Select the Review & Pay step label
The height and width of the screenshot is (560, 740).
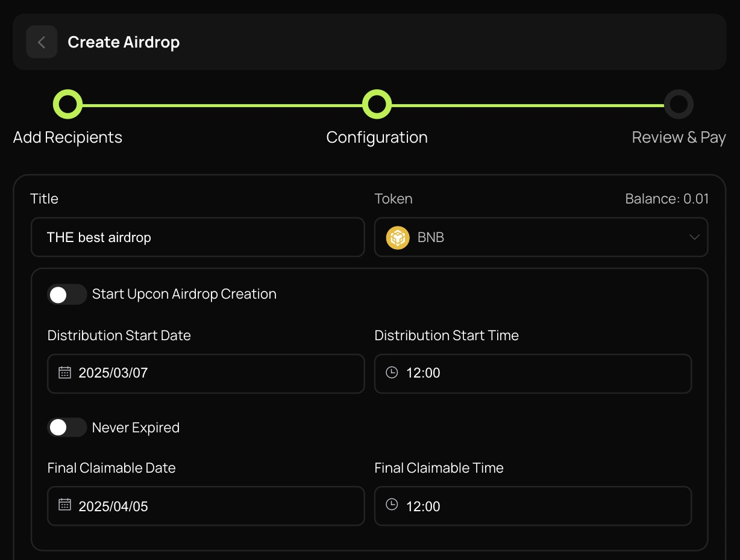coord(679,137)
